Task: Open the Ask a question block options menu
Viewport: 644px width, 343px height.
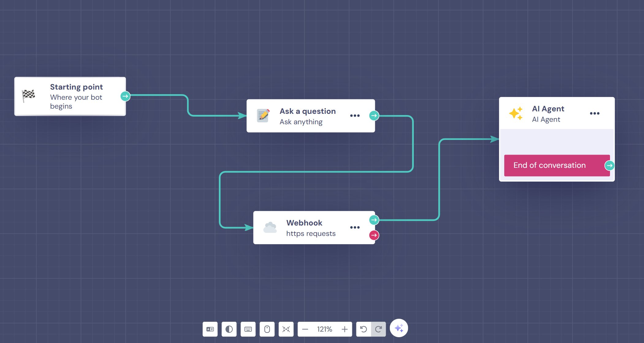Action: [x=355, y=116]
